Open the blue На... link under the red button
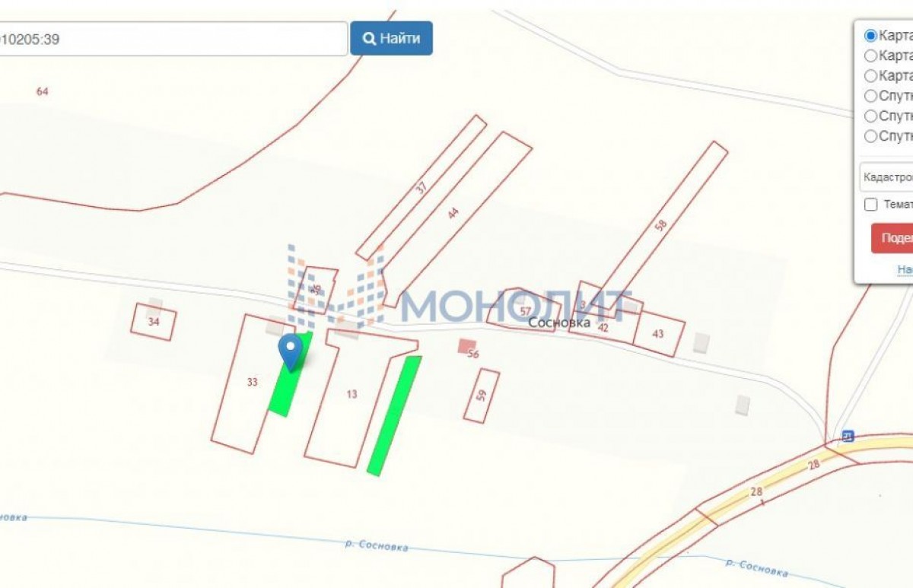This screenshot has width=913, height=588. point(905,269)
